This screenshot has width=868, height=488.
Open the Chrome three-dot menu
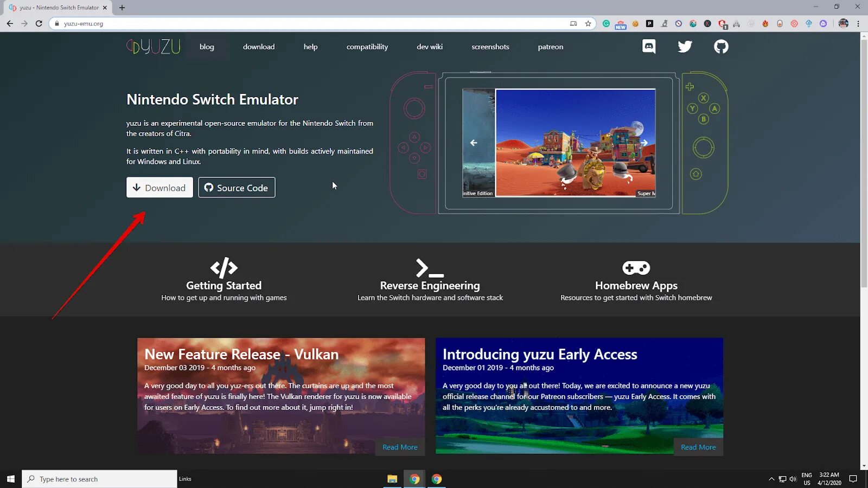point(858,23)
